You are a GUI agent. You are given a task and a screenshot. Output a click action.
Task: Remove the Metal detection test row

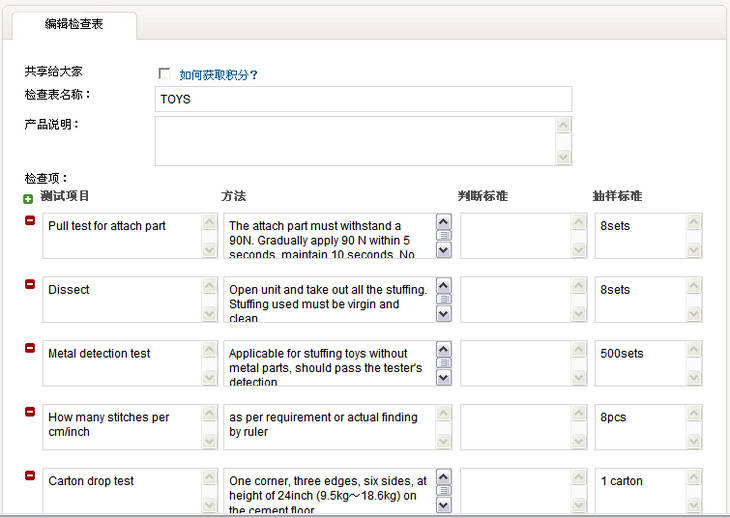30,348
